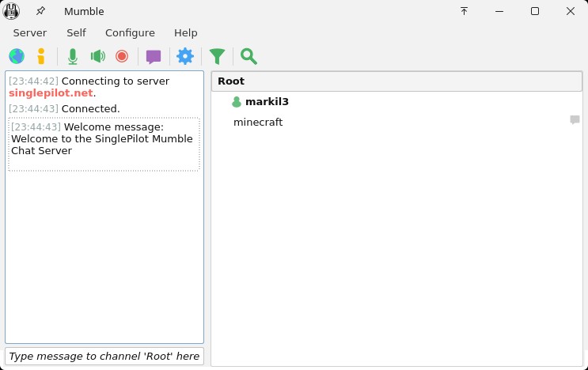Select the minecraft channel
The height and width of the screenshot is (370, 588).
[x=258, y=123]
